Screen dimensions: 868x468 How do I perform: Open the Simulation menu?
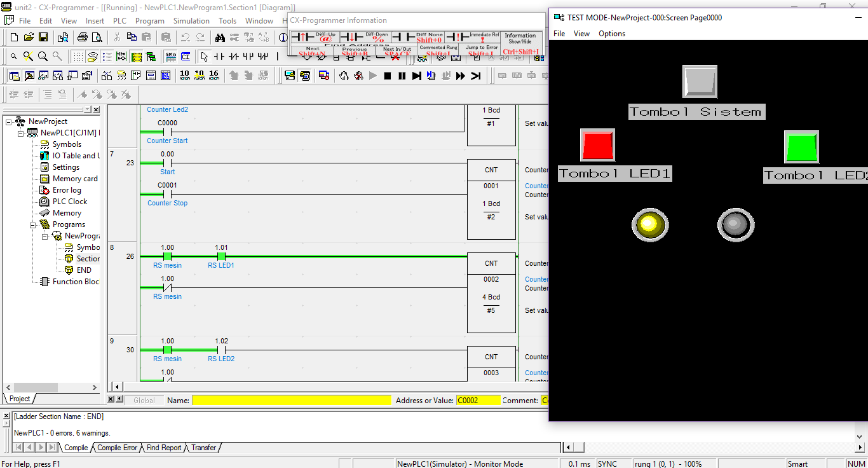(191, 21)
